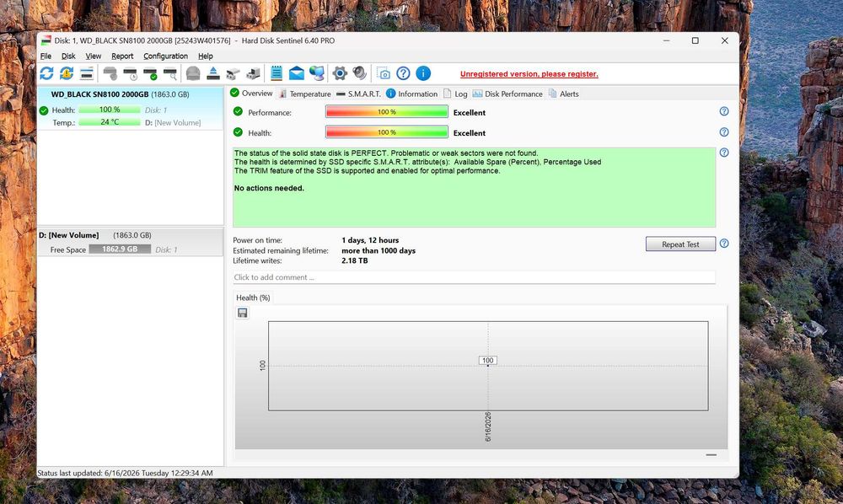Click the Performance 100 % gradient bar
This screenshot has width=843, height=504.
[387, 112]
